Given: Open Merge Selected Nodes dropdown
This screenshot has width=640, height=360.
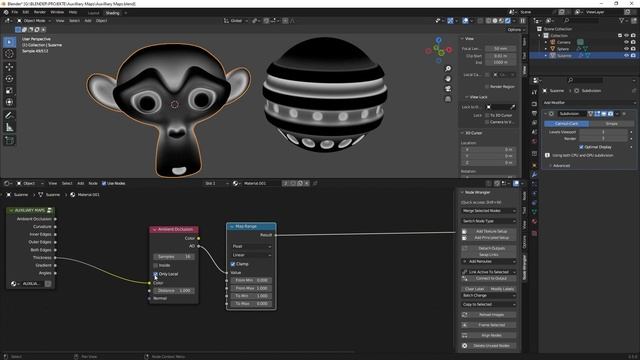Looking at the screenshot, I should [489, 211].
